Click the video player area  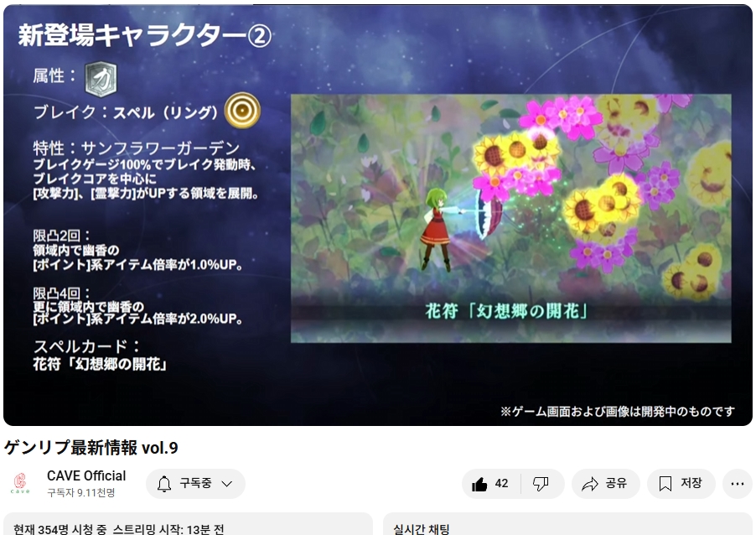[378, 216]
